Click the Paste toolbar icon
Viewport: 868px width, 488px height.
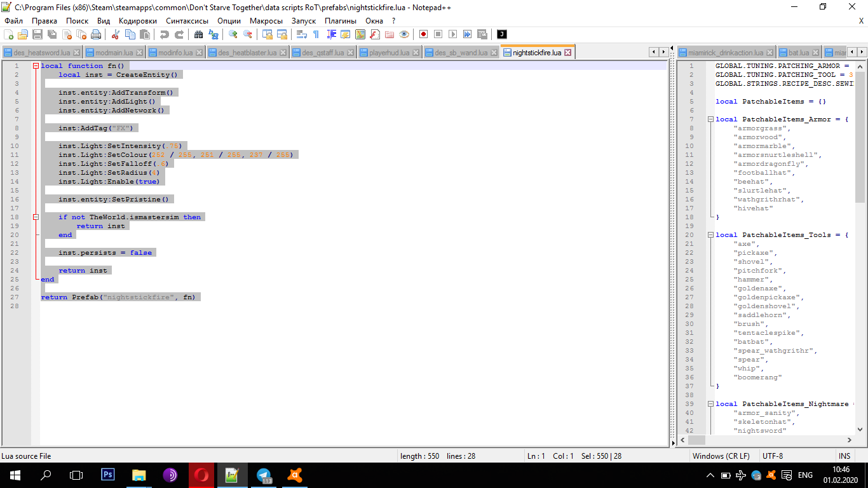(145, 34)
